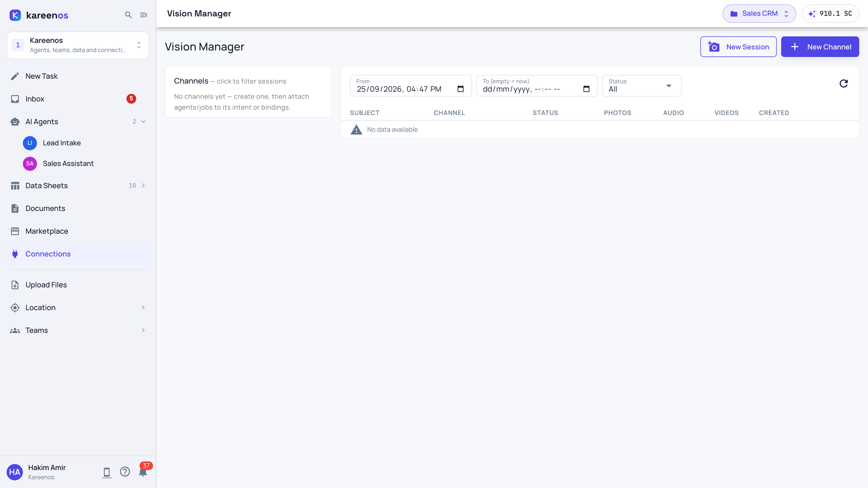
Task: Expand the Teams submenu chevron
Action: pyautogui.click(x=143, y=330)
